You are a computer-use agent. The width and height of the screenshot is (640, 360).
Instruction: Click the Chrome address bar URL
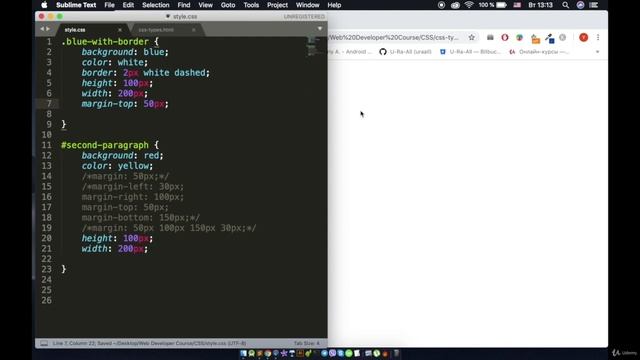click(394, 38)
